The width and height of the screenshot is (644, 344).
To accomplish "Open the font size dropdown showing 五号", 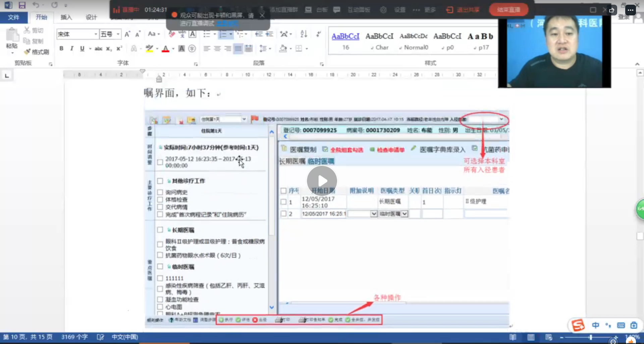I will (118, 34).
